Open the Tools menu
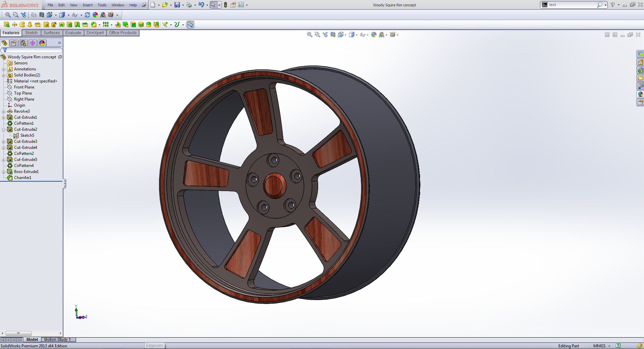Viewport: 644px width, 349px height. click(x=102, y=5)
